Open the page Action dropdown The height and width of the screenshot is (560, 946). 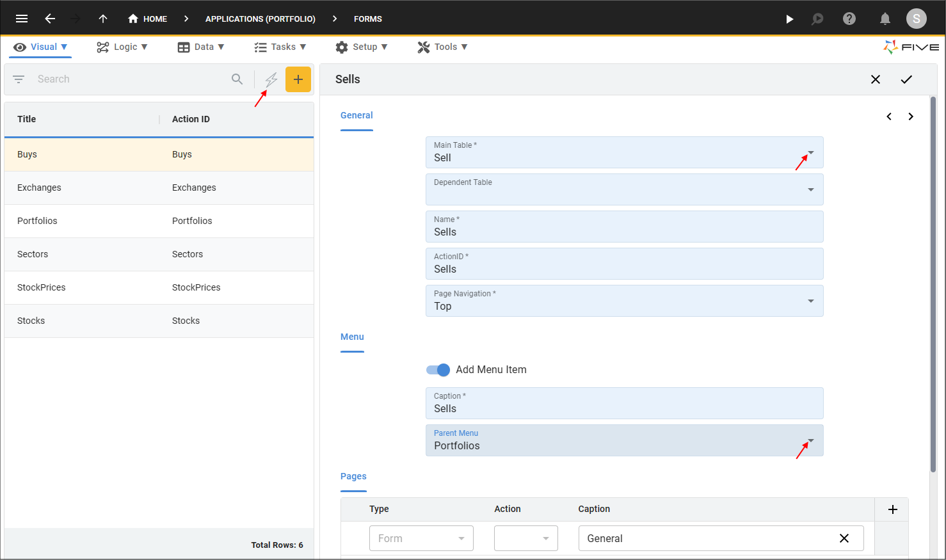526,538
